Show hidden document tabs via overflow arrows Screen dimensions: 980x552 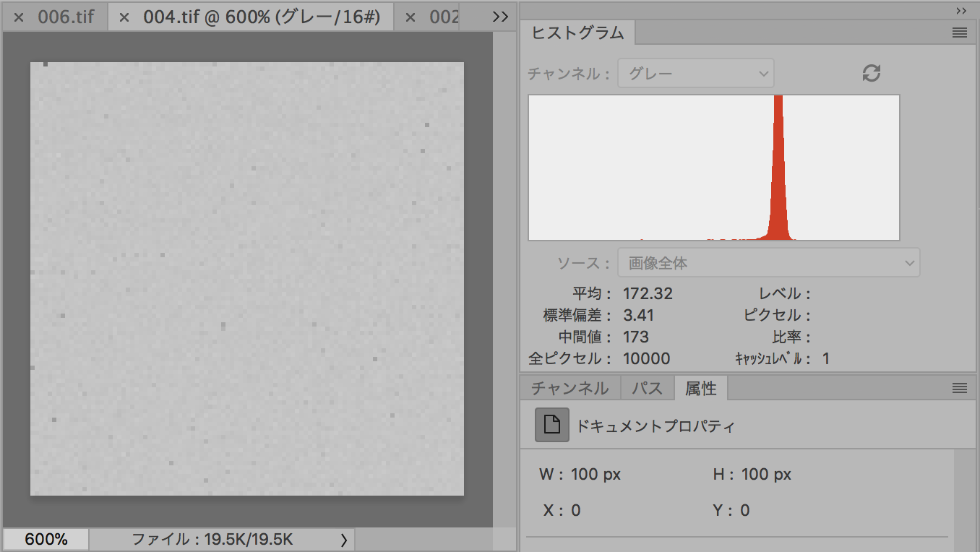500,17
